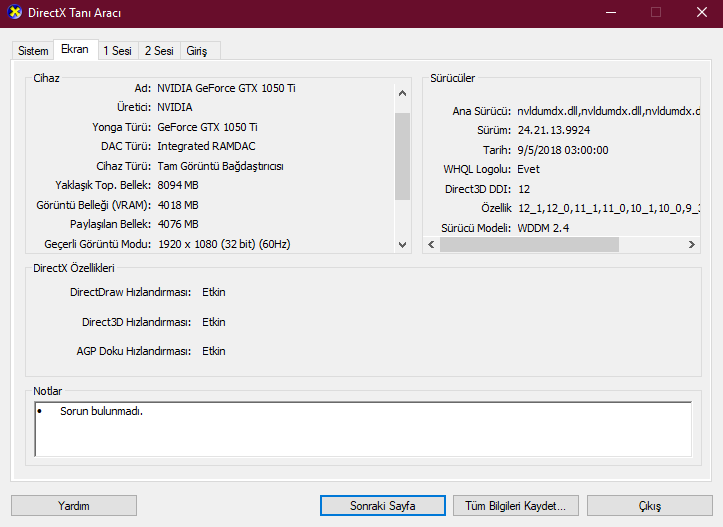
Task: Click Sürücüler scroll left arrow
Action: tap(431, 244)
